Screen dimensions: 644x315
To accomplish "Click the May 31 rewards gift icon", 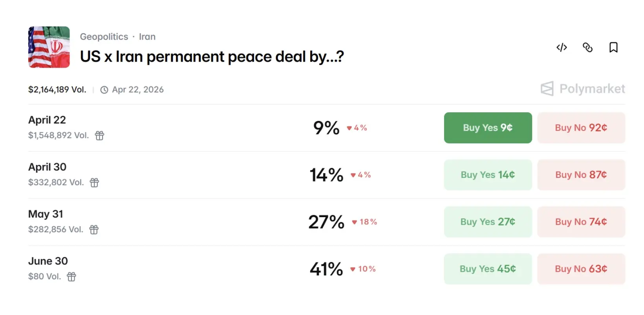I will tap(94, 230).
